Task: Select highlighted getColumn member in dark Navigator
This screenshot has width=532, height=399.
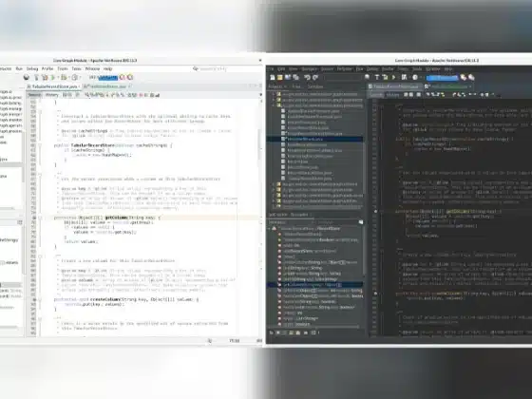Action: coord(314,285)
